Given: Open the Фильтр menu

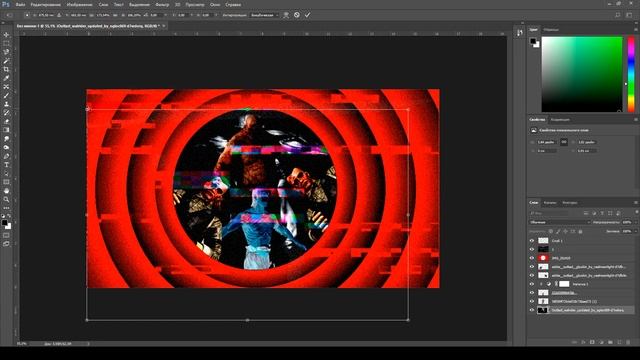Looking at the screenshot, I should click(x=162, y=5).
